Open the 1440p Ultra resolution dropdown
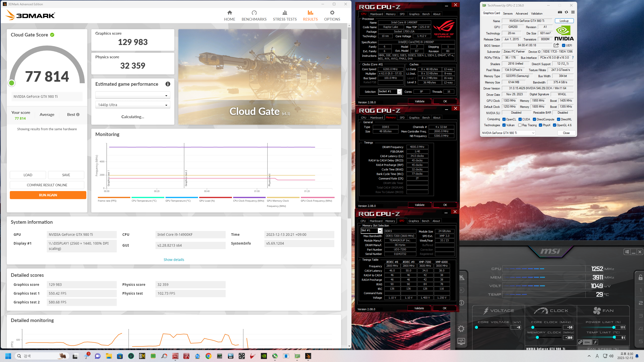 pyautogui.click(x=133, y=105)
